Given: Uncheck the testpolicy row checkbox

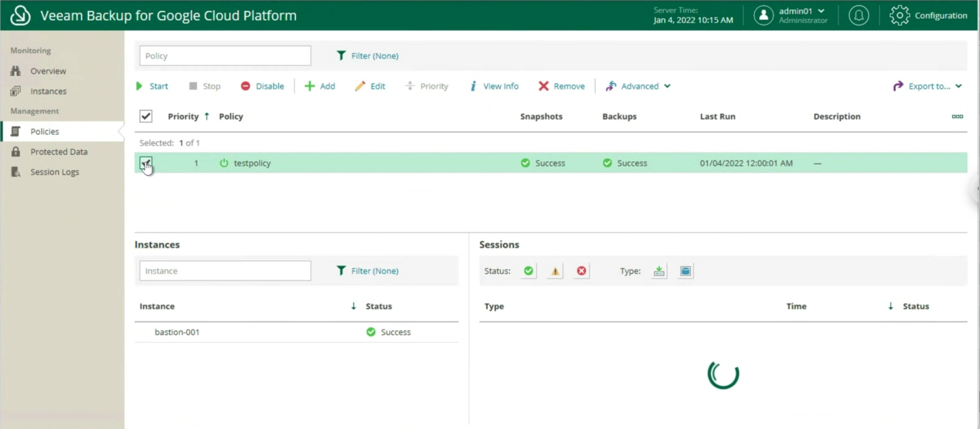Looking at the screenshot, I should tap(146, 163).
